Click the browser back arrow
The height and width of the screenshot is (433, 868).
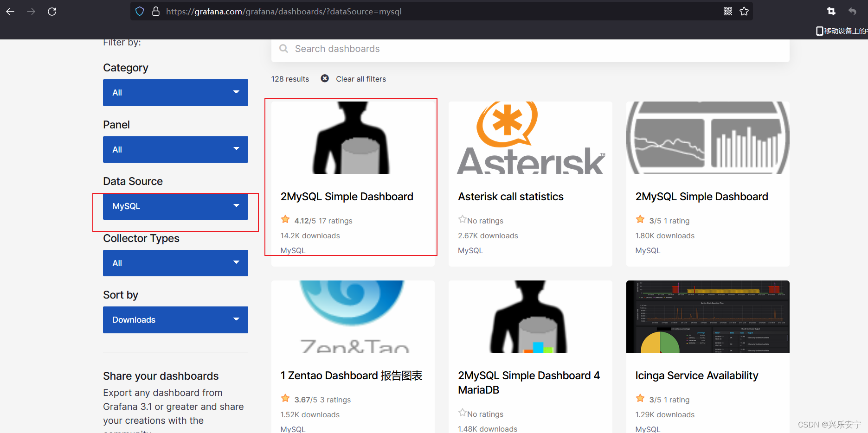pyautogui.click(x=10, y=12)
